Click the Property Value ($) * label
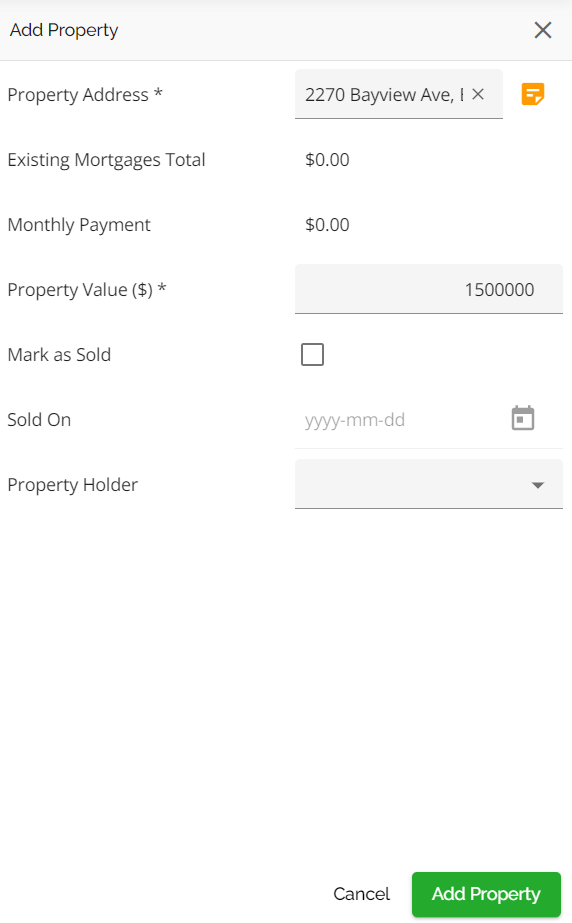Screen dimensions: 572x923 [x=87, y=290]
